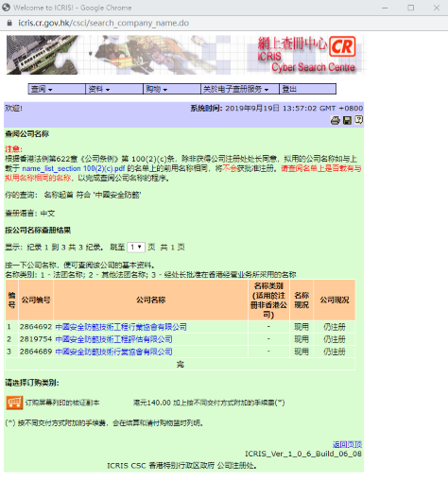Maximize the Chrome window

(411, 8)
